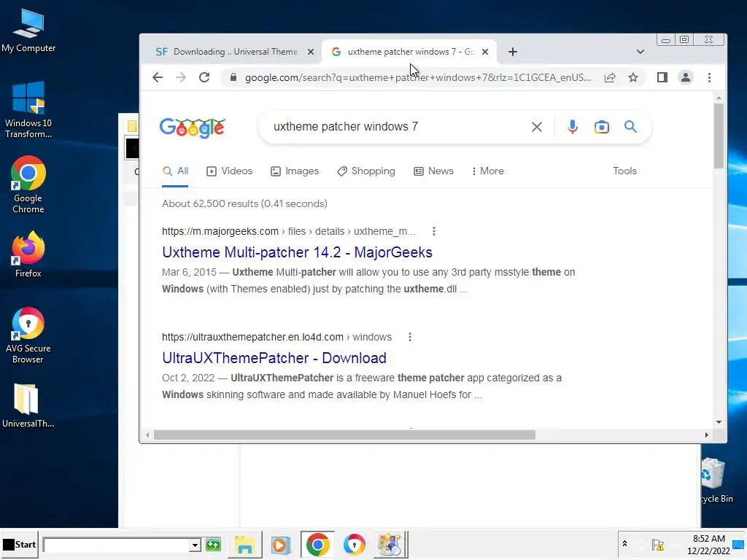Open search Tools options
747x560 pixels.
point(624,171)
